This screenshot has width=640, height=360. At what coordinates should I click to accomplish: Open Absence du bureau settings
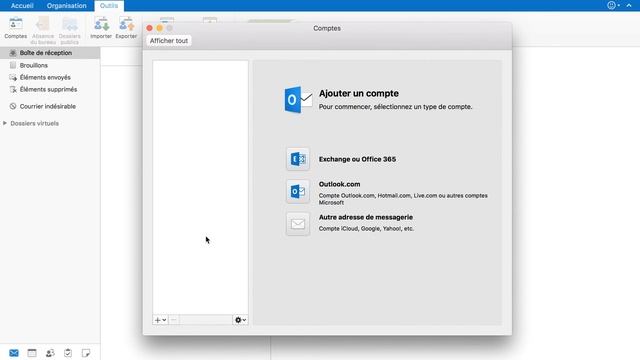coord(43,30)
